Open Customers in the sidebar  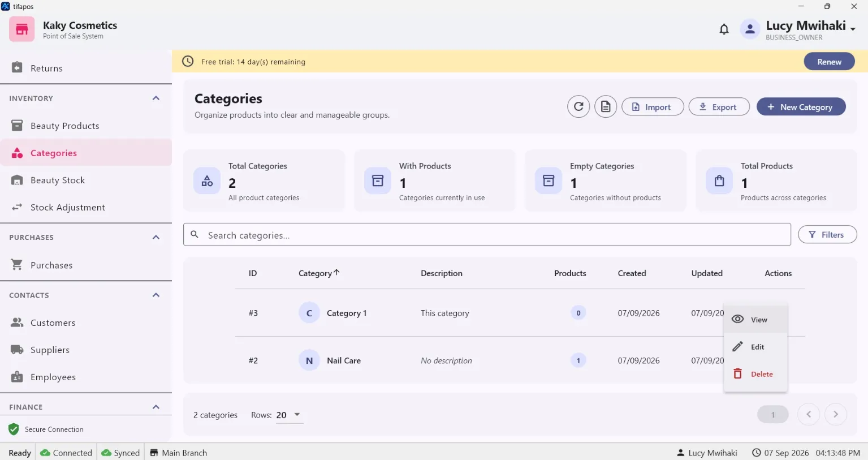pos(86,323)
